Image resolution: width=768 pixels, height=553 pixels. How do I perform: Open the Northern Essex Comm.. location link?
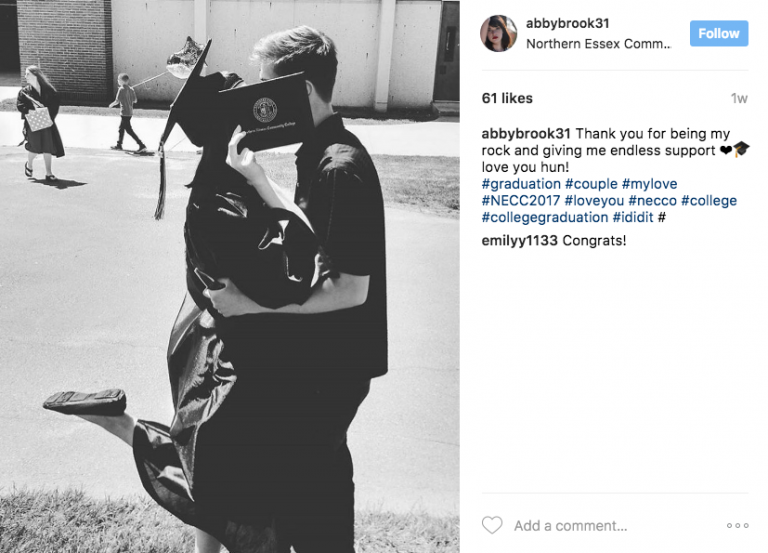click(x=598, y=44)
